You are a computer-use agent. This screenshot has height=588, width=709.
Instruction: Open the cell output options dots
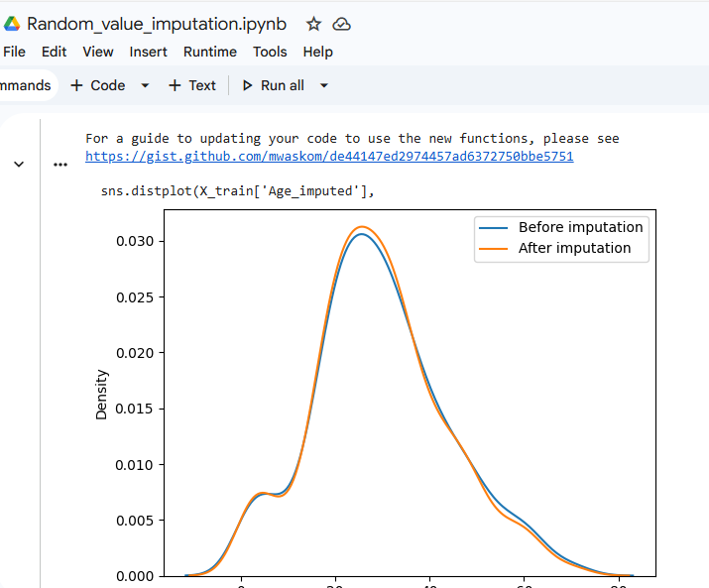pos(60,165)
